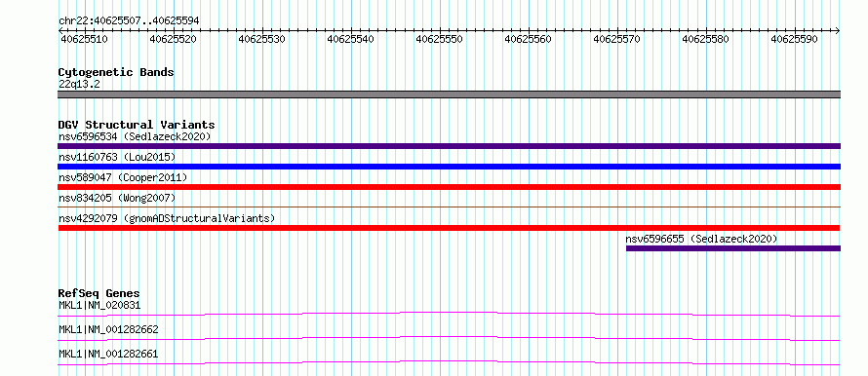Click the ruler's right arrow end

tap(838, 31)
